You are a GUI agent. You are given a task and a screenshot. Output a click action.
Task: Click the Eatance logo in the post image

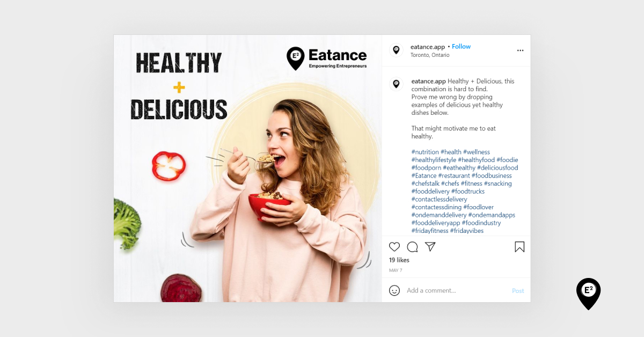pyautogui.click(x=327, y=58)
